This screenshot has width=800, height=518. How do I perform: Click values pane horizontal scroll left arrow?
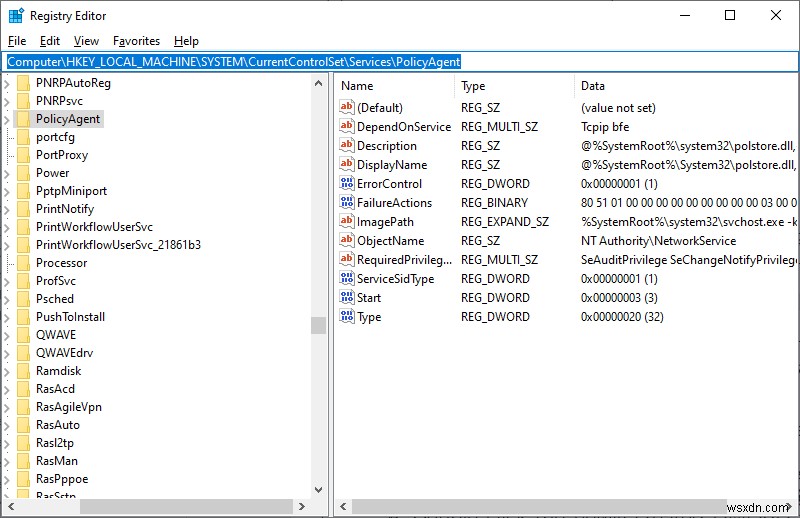[343, 507]
